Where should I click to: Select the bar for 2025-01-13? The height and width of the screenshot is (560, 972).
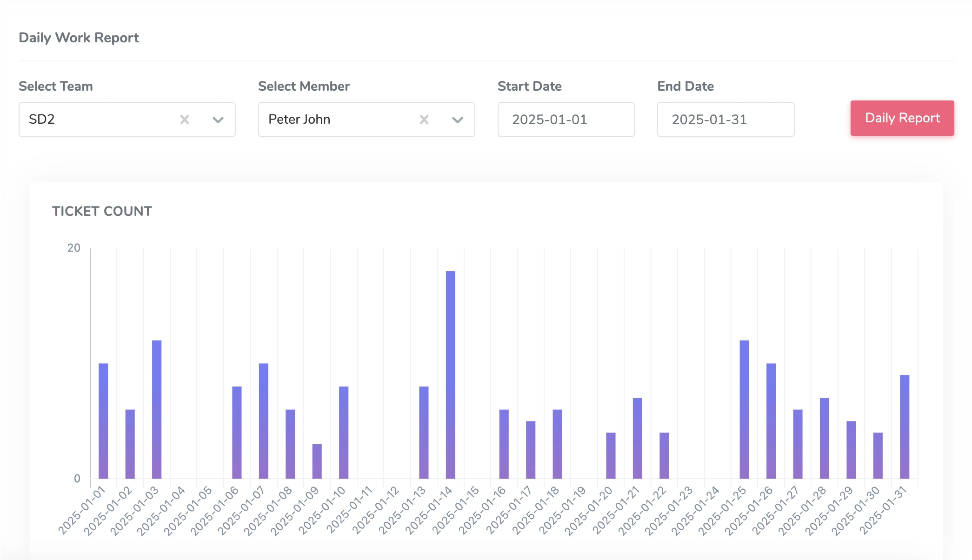tap(424, 433)
